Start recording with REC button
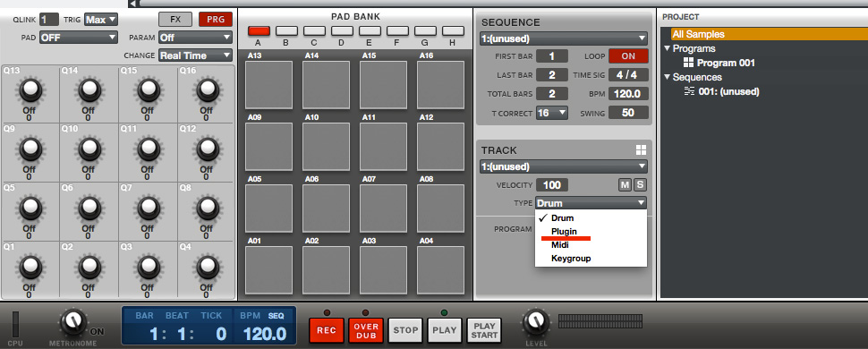 click(x=327, y=330)
